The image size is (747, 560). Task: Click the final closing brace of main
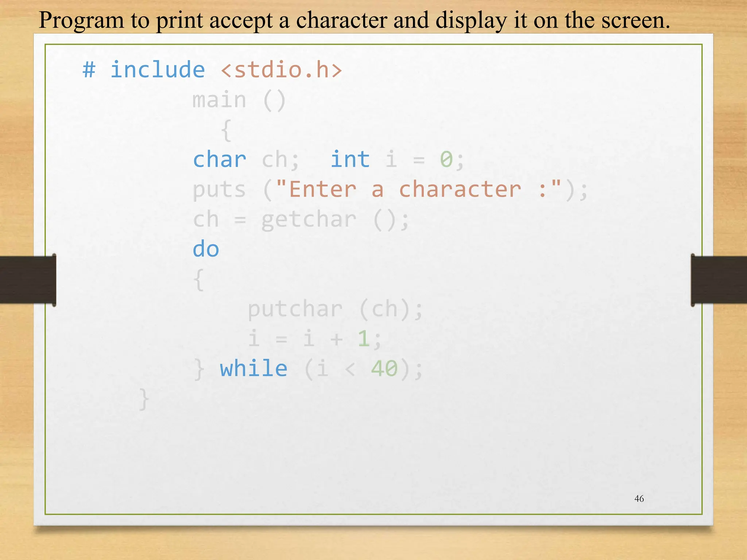click(x=144, y=399)
